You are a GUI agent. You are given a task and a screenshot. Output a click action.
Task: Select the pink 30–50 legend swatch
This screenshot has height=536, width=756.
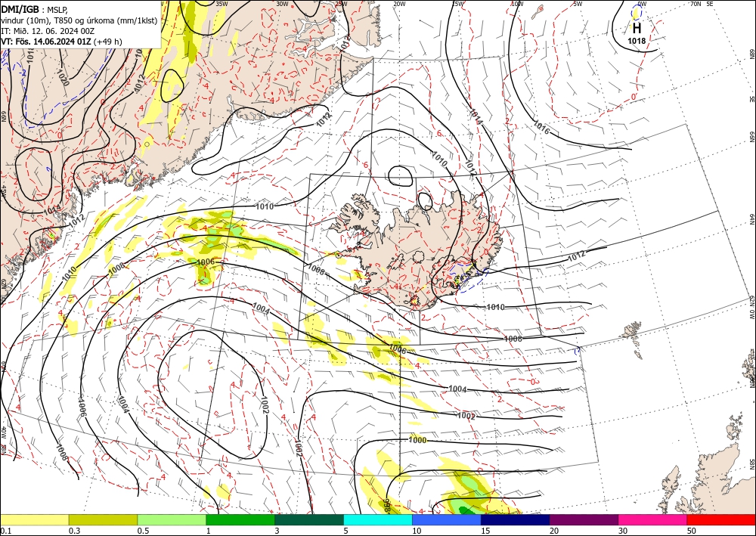(x=653, y=519)
